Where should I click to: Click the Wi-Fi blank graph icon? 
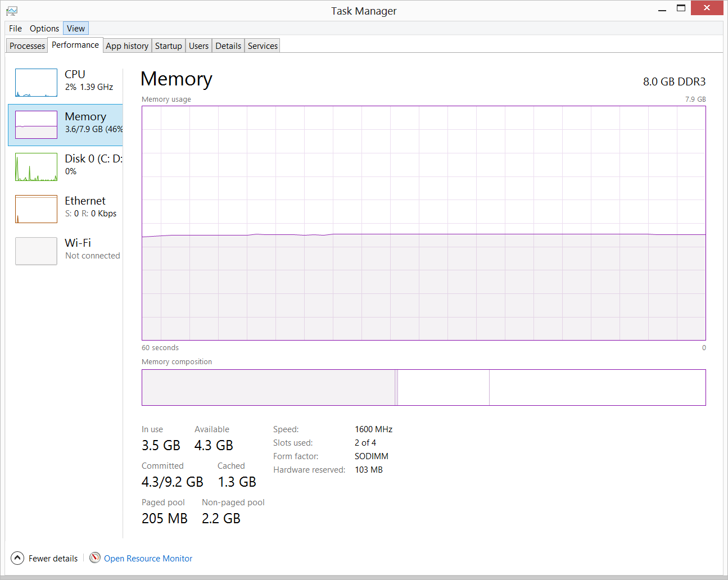tap(36, 251)
